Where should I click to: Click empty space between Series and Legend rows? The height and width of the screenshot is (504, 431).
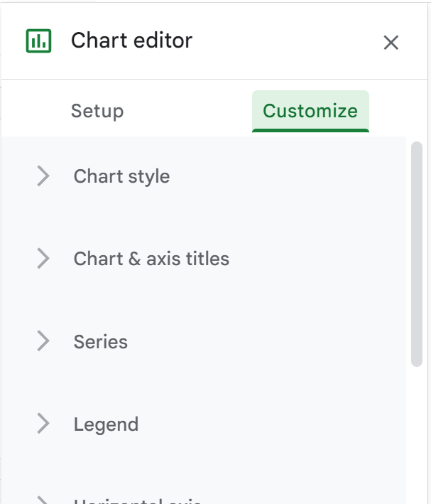coord(204,382)
